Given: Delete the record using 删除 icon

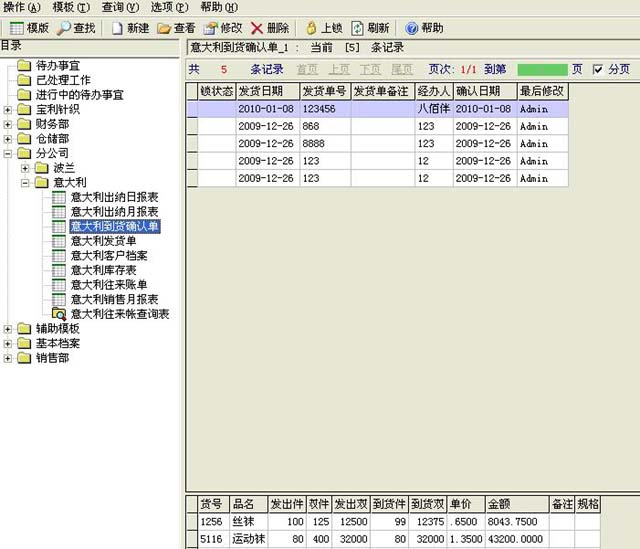Looking at the screenshot, I should [x=270, y=28].
